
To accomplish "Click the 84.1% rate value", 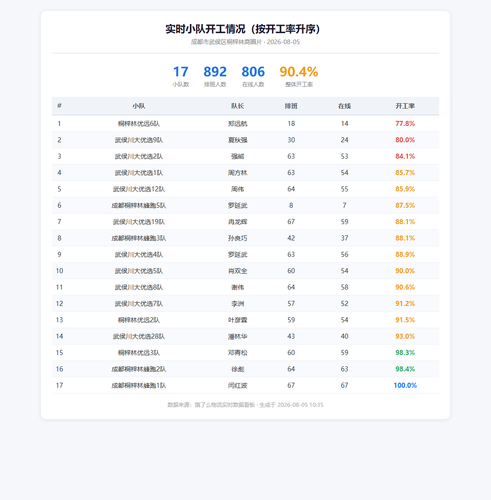I will pyautogui.click(x=405, y=156).
